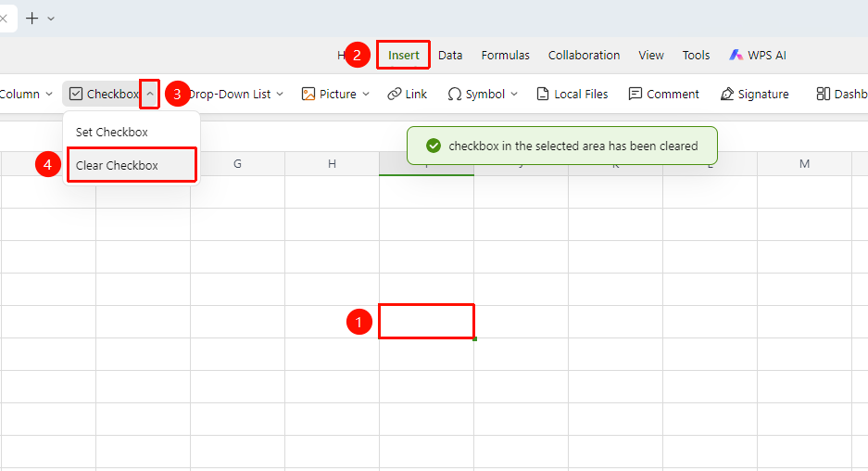Image resolution: width=868 pixels, height=471 pixels.
Task: Click the Checkbox icon in toolbar
Action: pos(76,95)
